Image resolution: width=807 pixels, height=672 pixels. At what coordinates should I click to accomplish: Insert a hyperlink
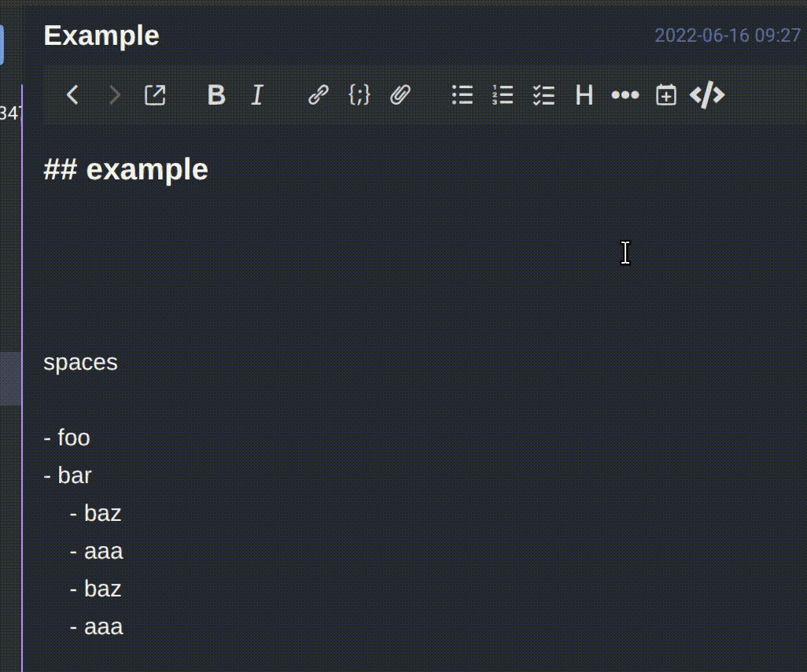point(318,95)
